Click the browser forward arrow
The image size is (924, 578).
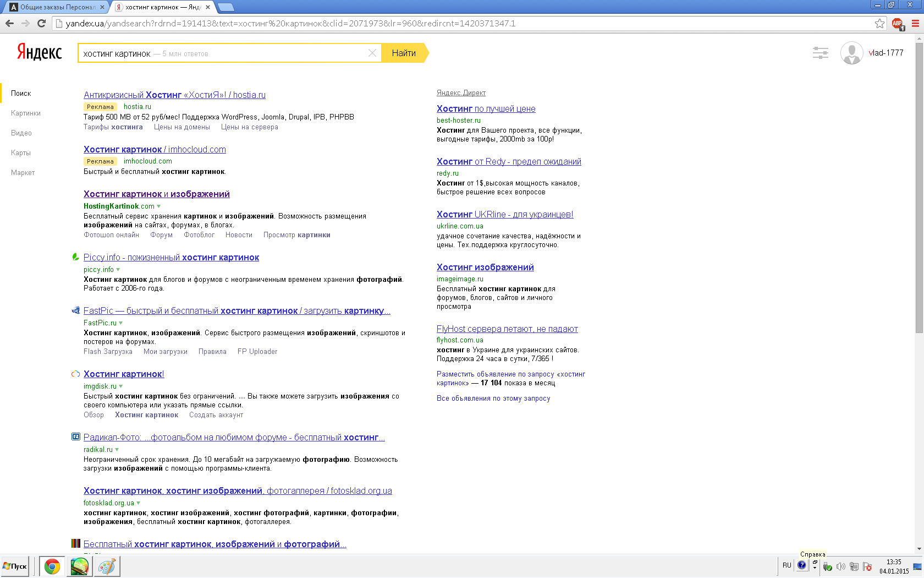tap(25, 23)
